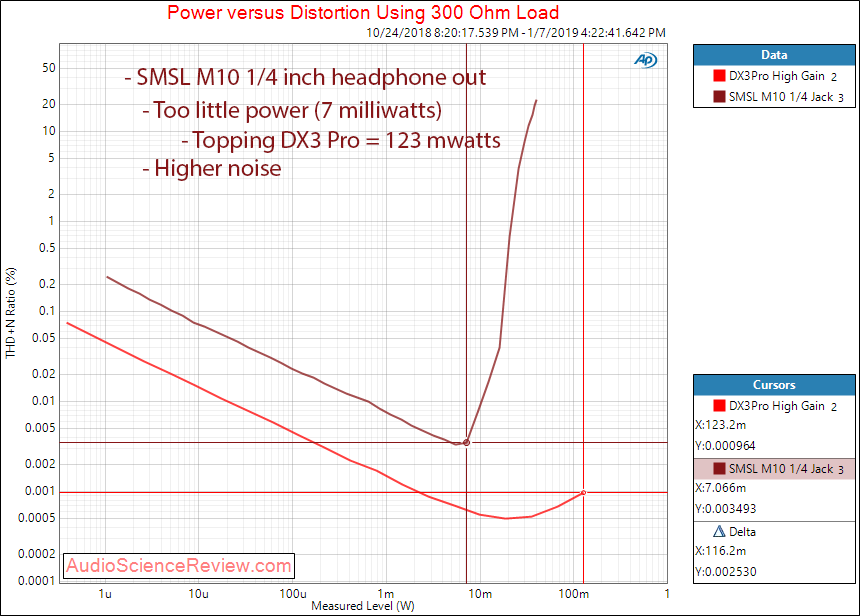Click the Delta X:116.2m value

click(x=721, y=551)
